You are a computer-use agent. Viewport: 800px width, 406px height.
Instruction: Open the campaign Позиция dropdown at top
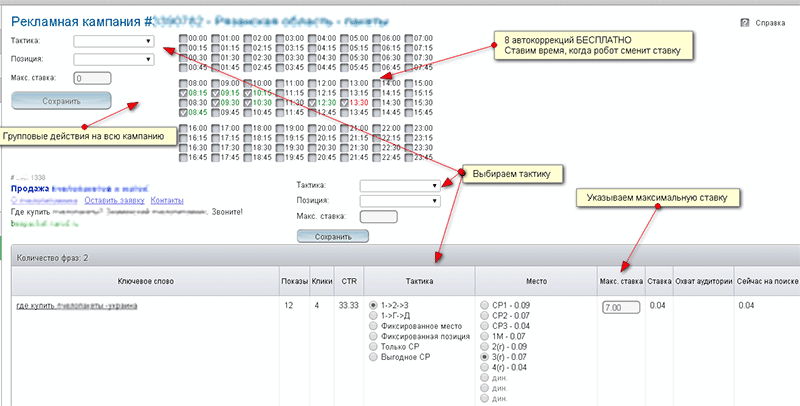114,59
